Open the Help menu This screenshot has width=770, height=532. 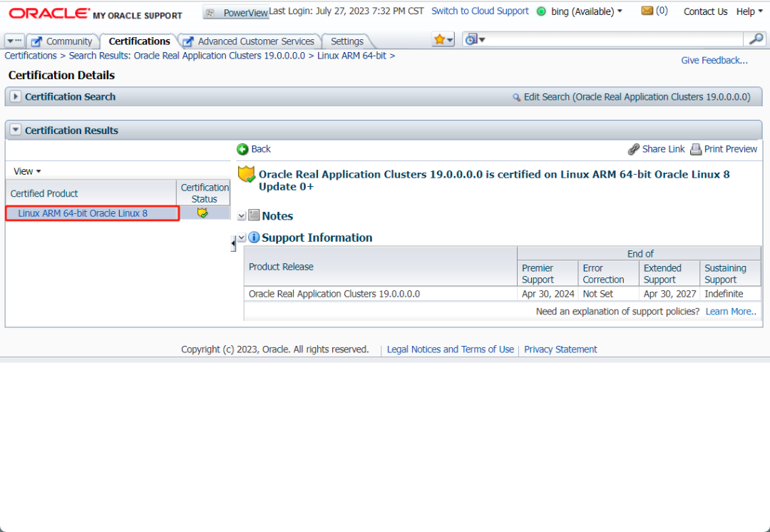point(749,12)
